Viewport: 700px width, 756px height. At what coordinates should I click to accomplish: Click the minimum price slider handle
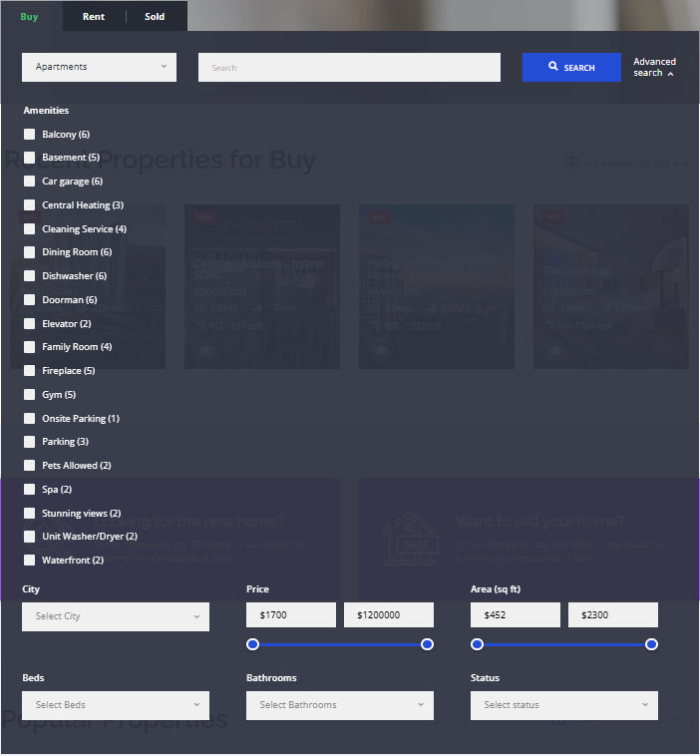253,644
